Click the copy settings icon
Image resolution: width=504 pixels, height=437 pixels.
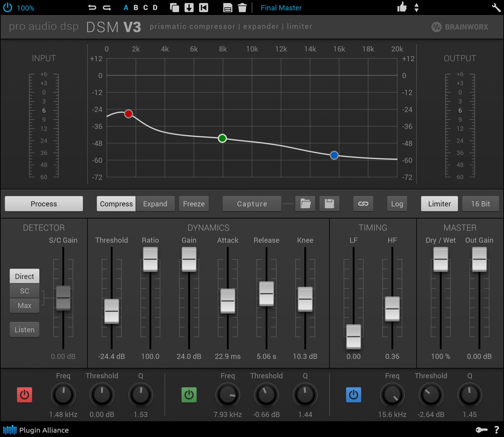174,8
